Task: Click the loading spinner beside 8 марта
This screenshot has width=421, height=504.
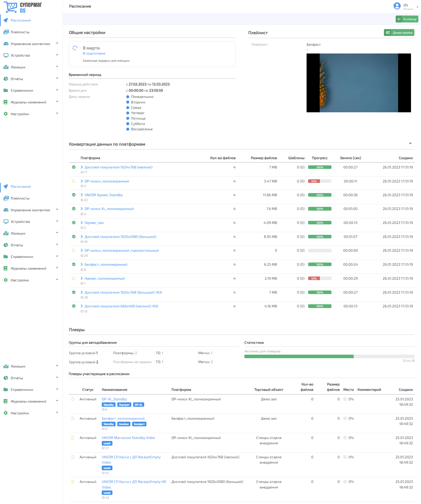Action: [x=75, y=48]
